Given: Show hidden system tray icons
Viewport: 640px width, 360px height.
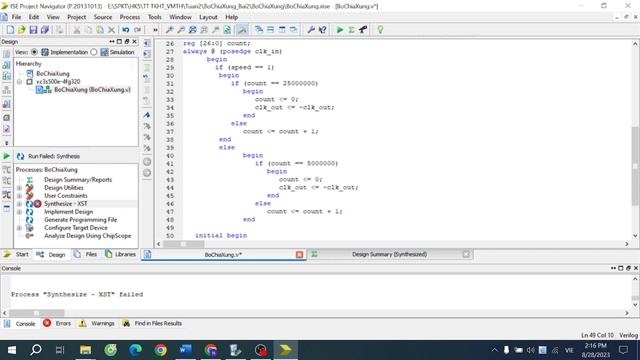Looking at the screenshot, I should (x=494, y=350).
